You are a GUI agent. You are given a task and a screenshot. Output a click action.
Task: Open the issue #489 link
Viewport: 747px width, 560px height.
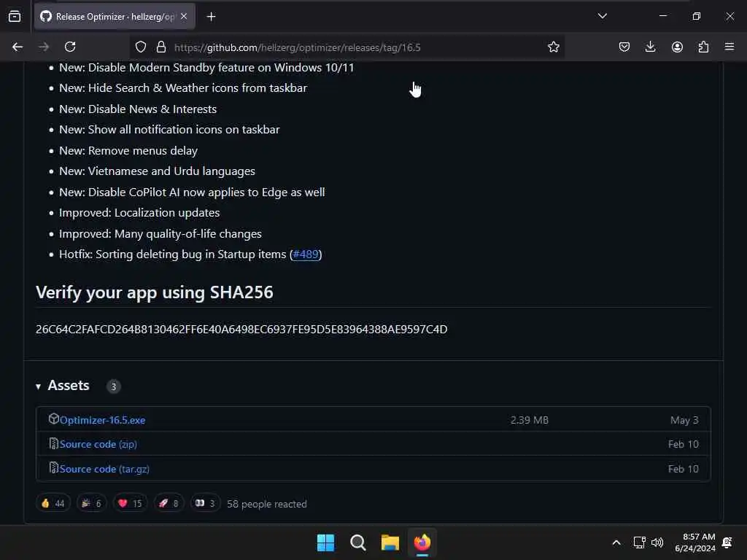(306, 254)
